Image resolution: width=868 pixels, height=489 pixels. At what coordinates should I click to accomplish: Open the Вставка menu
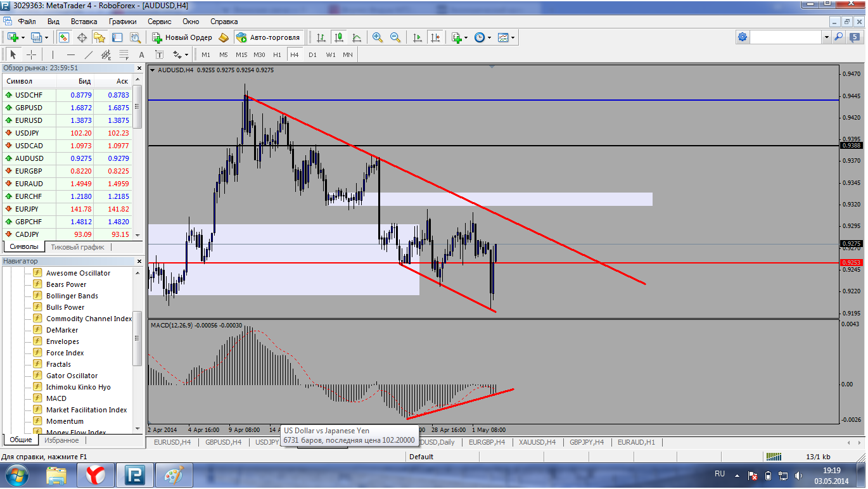tap(84, 21)
